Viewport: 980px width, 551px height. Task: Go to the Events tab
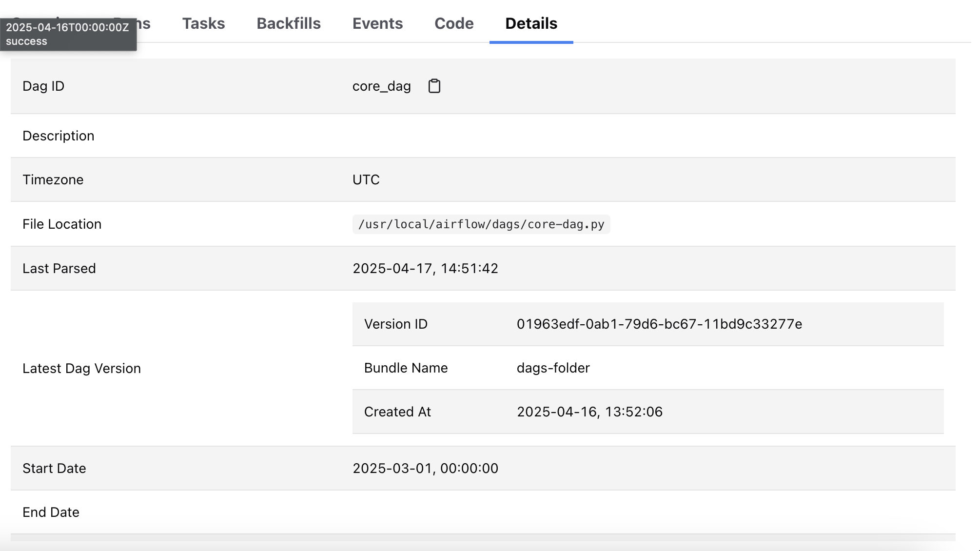click(377, 23)
